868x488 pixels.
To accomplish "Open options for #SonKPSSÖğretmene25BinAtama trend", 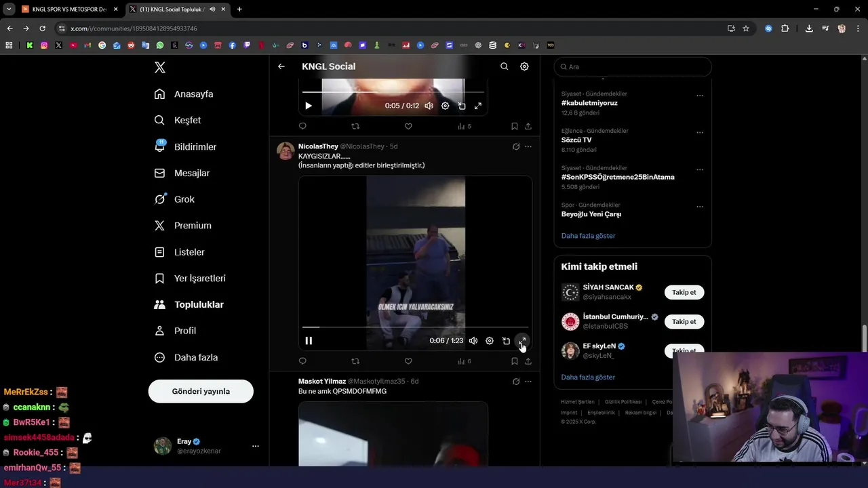I will [x=700, y=169].
